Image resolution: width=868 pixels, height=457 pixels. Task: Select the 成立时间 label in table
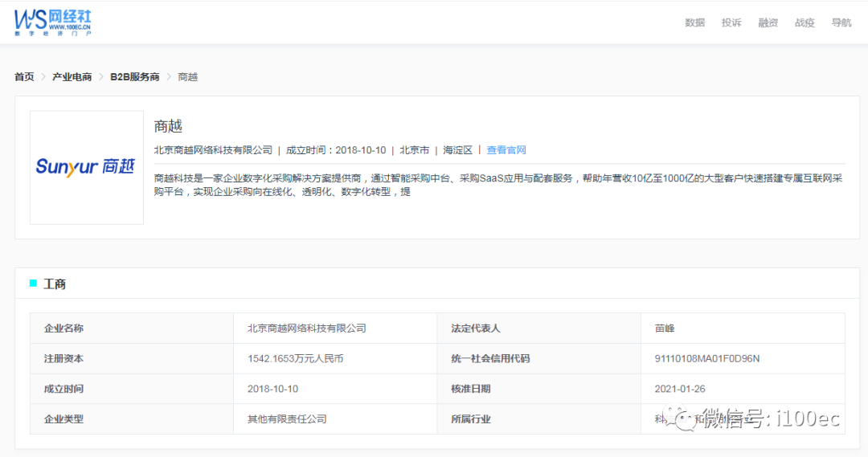tap(132, 389)
